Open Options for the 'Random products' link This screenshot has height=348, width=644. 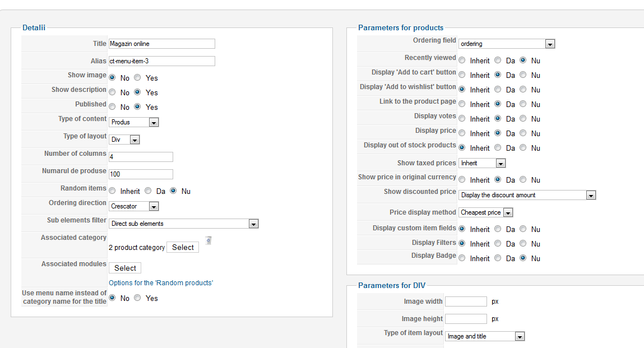(x=161, y=283)
